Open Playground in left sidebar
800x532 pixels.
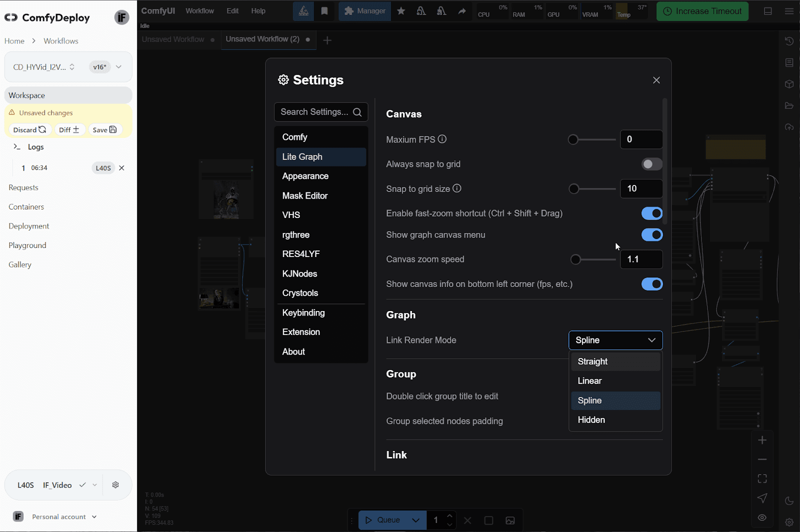[x=27, y=245]
